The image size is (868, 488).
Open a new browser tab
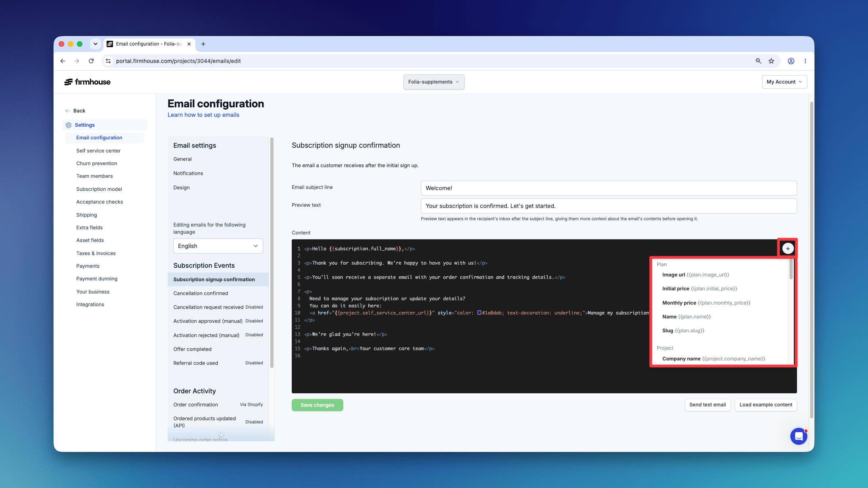pyautogui.click(x=203, y=44)
